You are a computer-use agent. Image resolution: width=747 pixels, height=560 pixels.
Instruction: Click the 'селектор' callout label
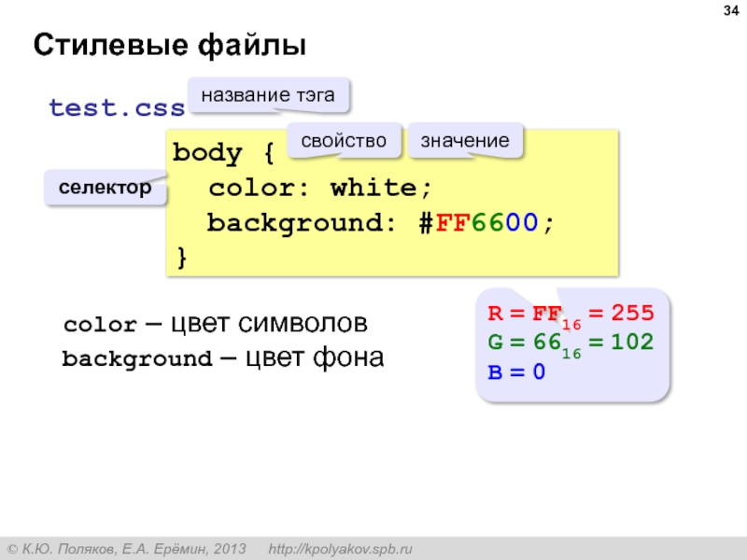pyautogui.click(x=106, y=188)
